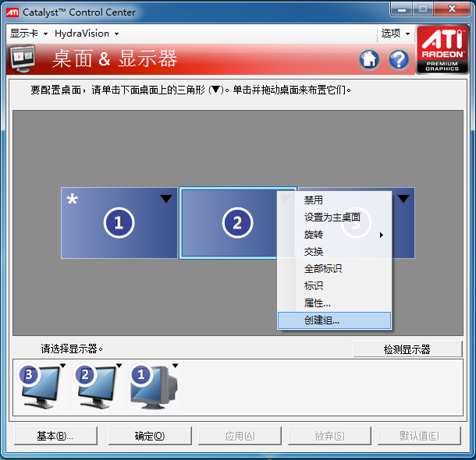Select monitor 3 icon in display list
This screenshot has width=476, height=460.
[x=40, y=385]
